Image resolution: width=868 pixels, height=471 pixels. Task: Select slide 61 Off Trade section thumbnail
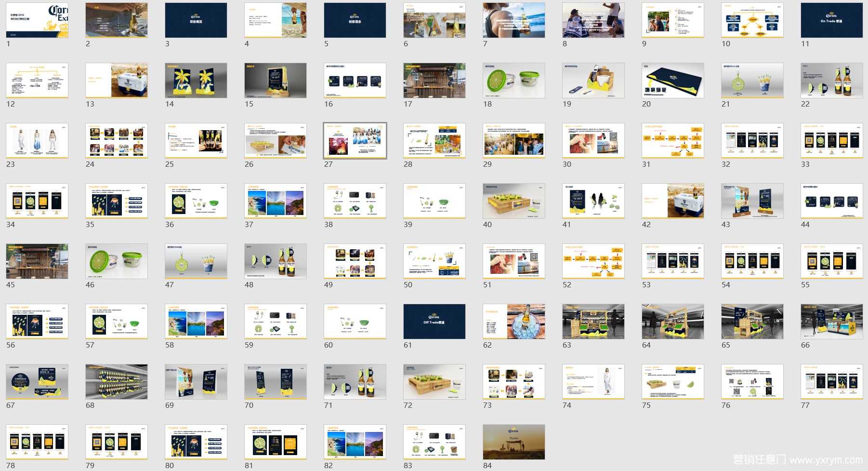434,322
